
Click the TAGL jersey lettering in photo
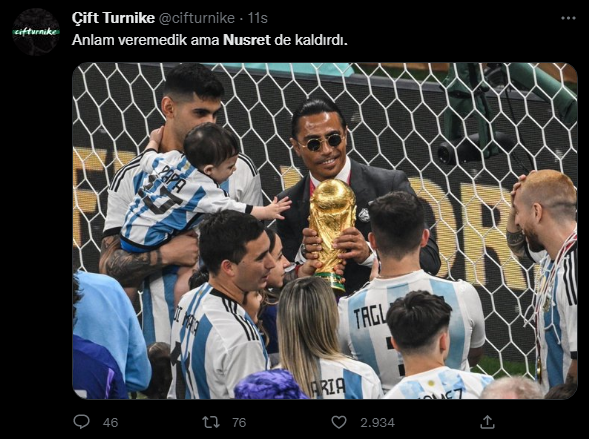coord(370,316)
